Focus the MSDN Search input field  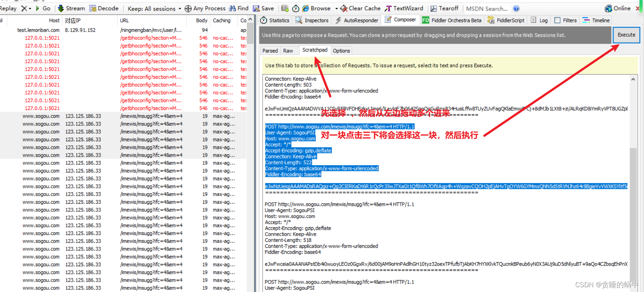(x=487, y=8)
